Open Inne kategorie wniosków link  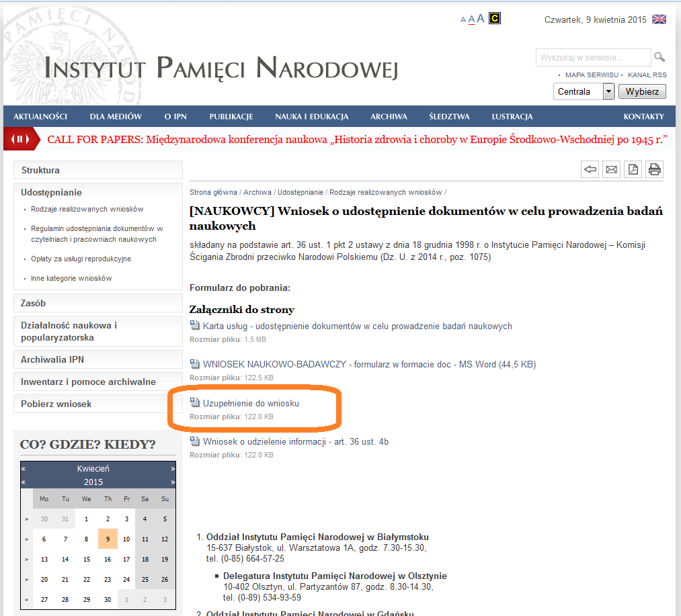(71, 278)
